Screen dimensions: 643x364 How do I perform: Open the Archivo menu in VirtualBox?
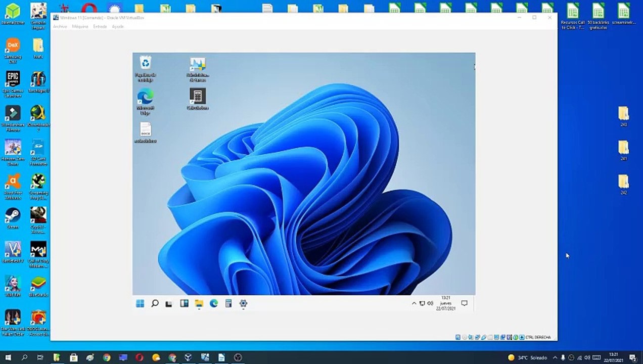[x=60, y=26]
